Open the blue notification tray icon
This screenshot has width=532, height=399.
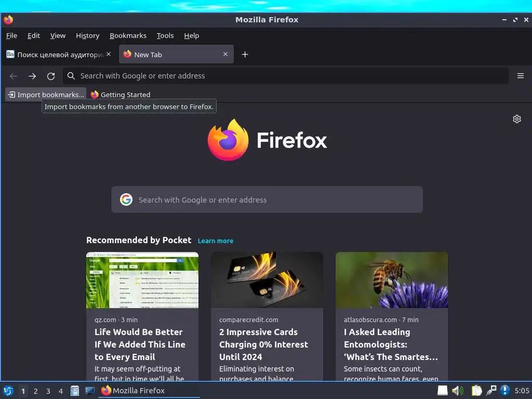(505, 391)
